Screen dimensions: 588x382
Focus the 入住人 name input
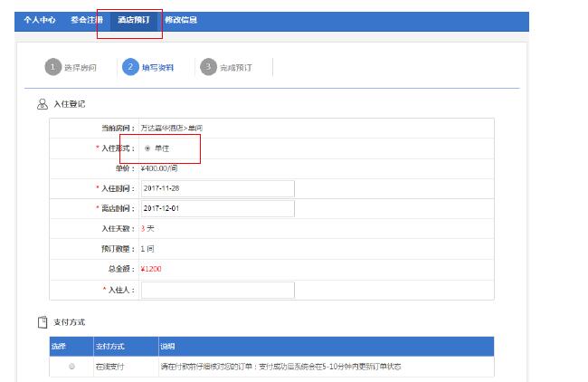217,290
